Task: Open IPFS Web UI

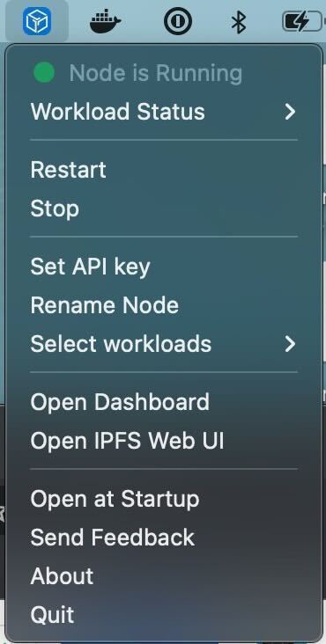Action: (164, 441)
